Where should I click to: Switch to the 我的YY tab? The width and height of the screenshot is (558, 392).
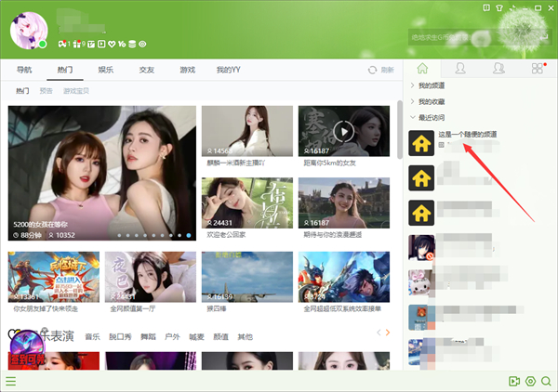pos(229,70)
